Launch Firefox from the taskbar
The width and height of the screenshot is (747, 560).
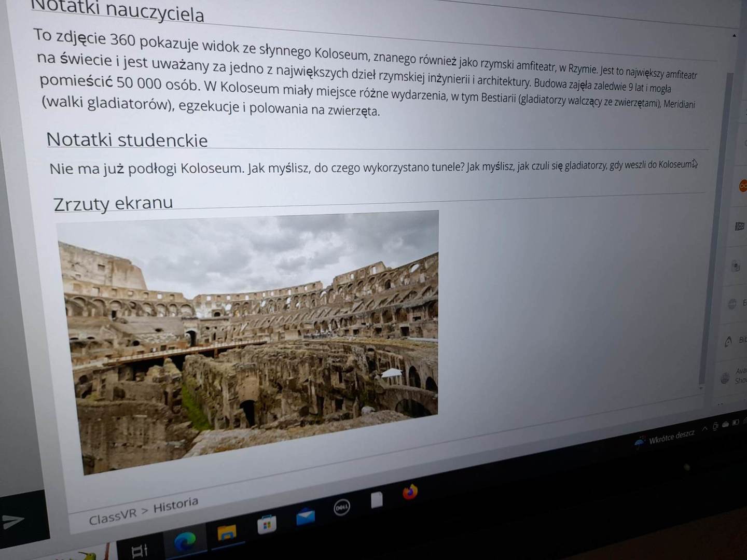(x=410, y=491)
